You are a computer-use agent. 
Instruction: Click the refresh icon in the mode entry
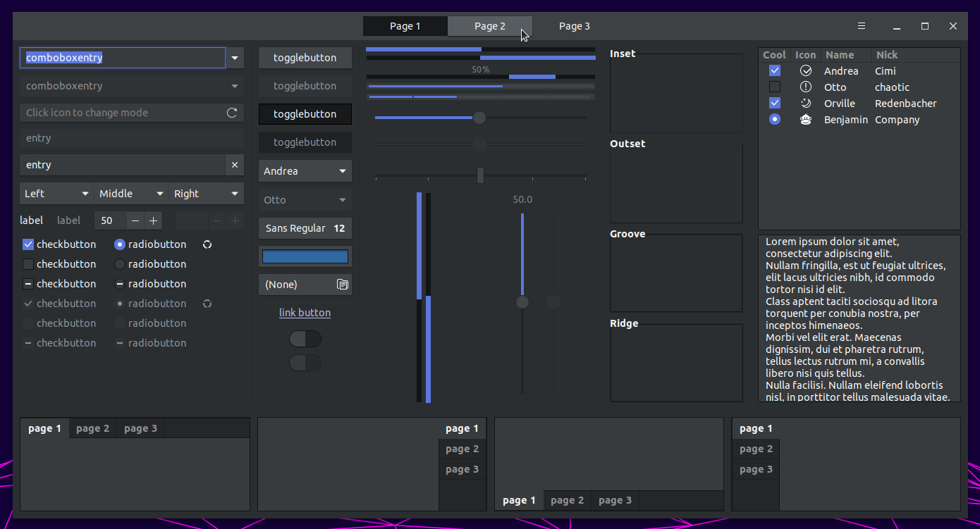[232, 112]
